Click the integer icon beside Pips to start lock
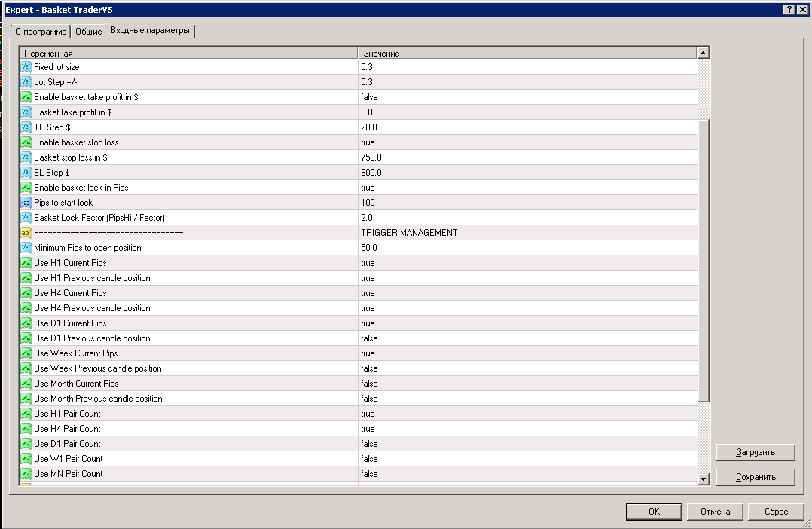Image resolution: width=812 pixels, height=529 pixels. pyautogui.click(x=26, y=203)
